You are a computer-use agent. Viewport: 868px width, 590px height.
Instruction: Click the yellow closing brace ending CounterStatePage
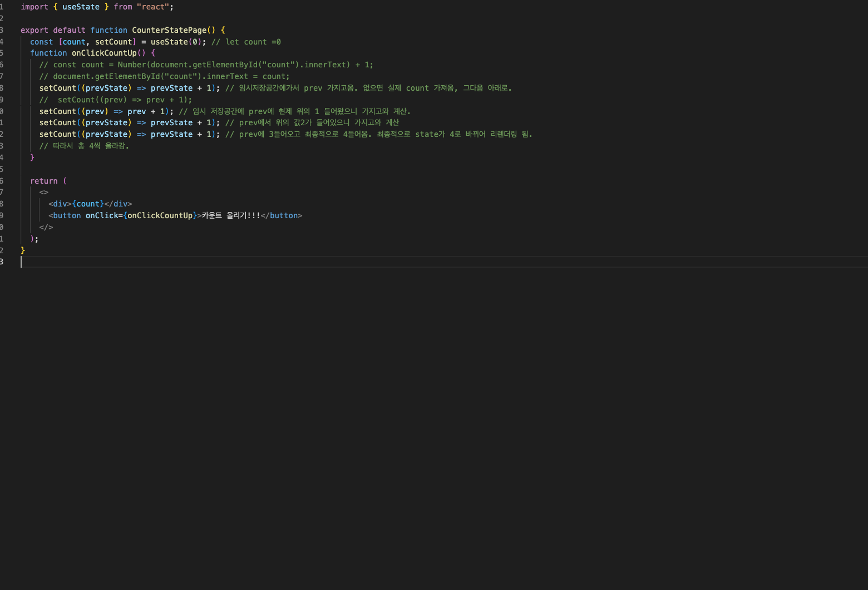23,250
